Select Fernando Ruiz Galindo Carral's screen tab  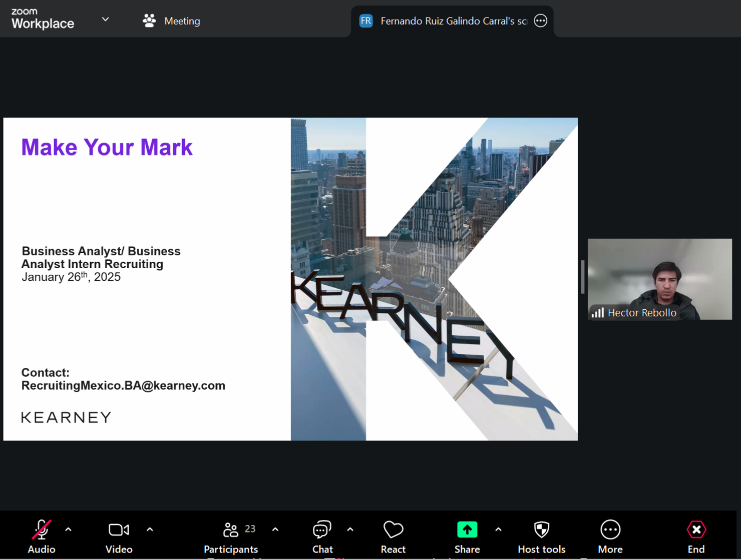[443, 21]
